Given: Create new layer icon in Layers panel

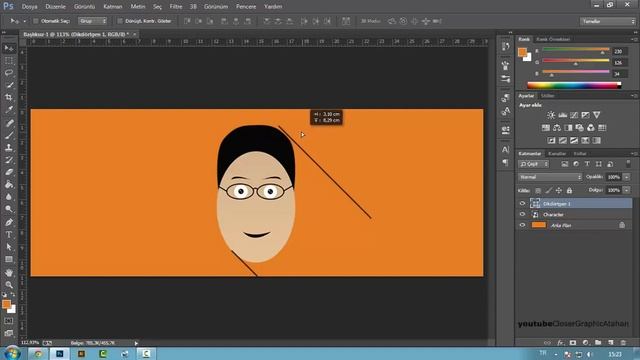Looking at the screenshot, I should point(611,342).
